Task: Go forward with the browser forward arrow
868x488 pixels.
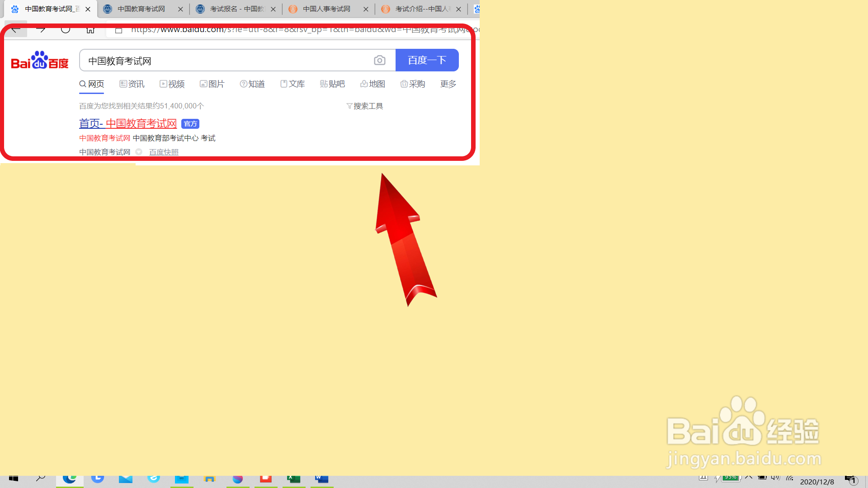Action: click(x=41, y=29)
